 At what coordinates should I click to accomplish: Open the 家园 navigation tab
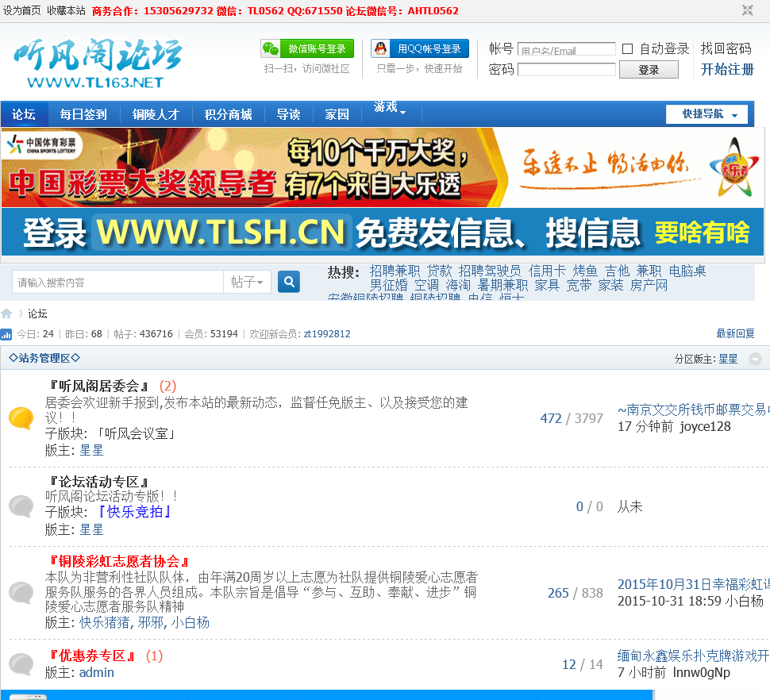coord(337,114)
